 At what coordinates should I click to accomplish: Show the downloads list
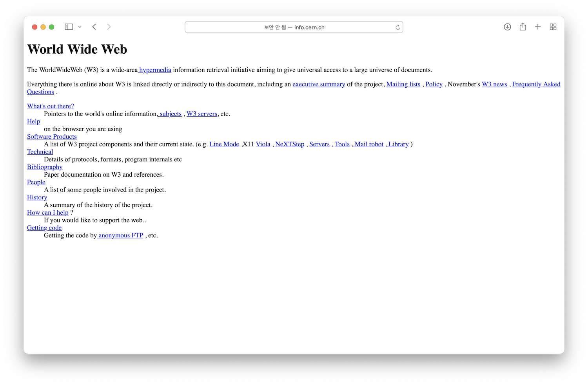tap(507, 27)
